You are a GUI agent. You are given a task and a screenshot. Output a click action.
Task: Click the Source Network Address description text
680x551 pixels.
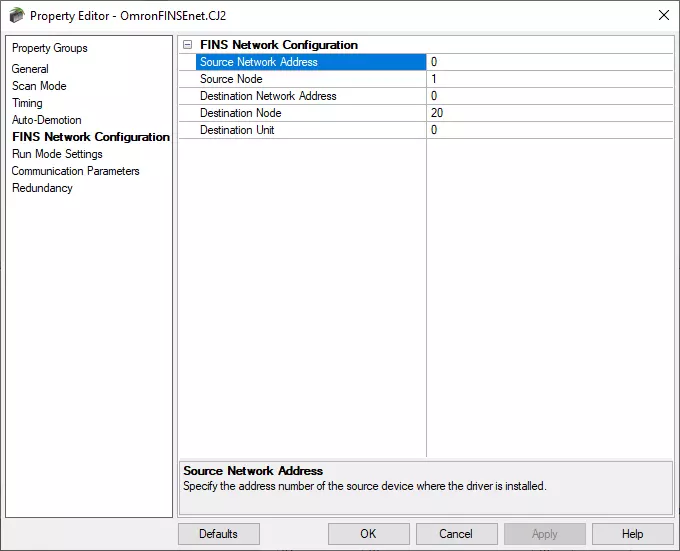(x=364, y=486)
